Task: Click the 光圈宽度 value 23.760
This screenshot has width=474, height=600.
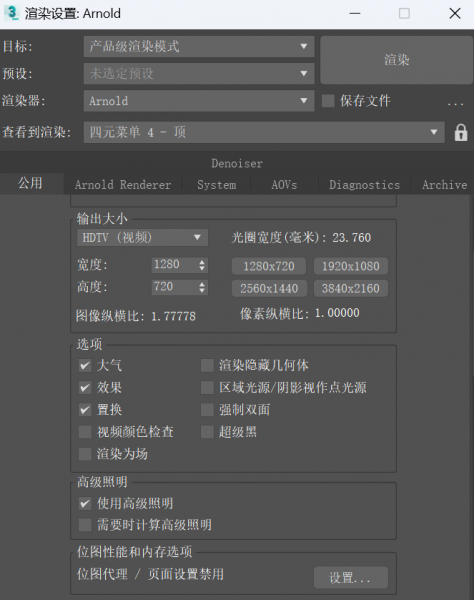Action: click(351, 238)
